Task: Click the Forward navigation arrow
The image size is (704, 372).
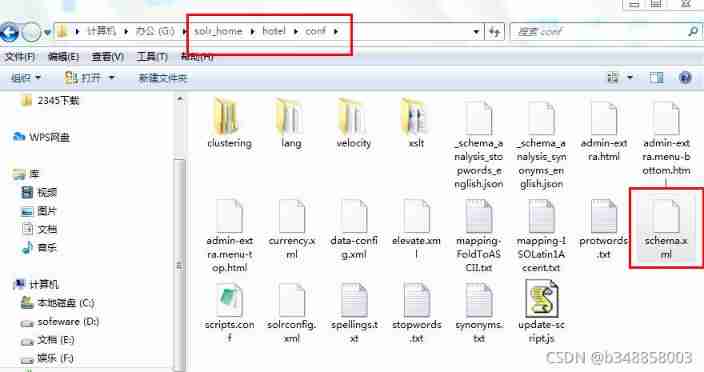Action: pos(31,32)
